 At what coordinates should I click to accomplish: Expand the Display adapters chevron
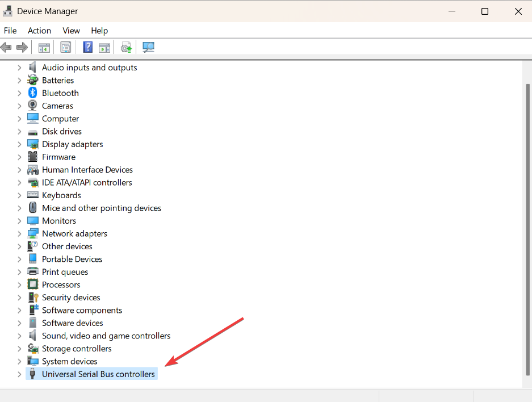point(19,145)
